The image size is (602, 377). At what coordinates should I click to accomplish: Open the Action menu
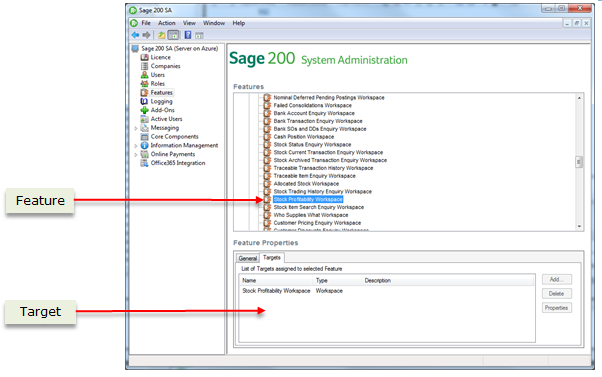point(167,23)
